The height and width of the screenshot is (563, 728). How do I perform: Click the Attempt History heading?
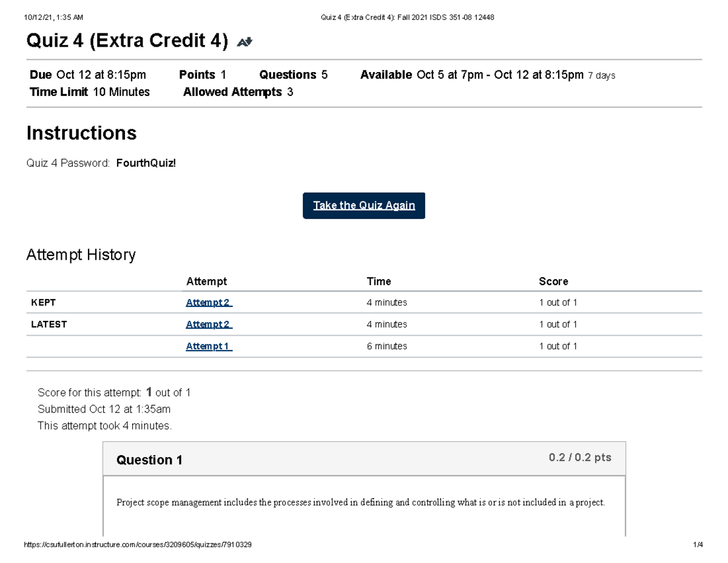pyautogui.click(x=81, y=255)
